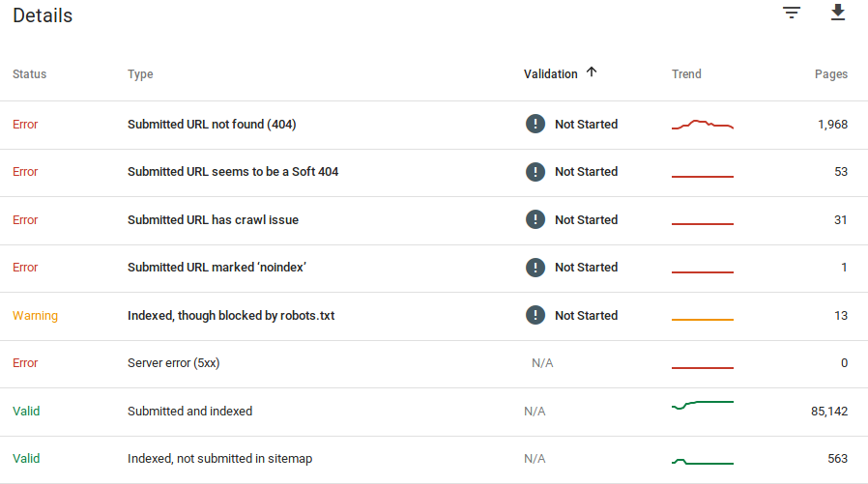Select the 'Server error (5xx)' row
This screenshot has height=484, width=868.
[181, 363]
